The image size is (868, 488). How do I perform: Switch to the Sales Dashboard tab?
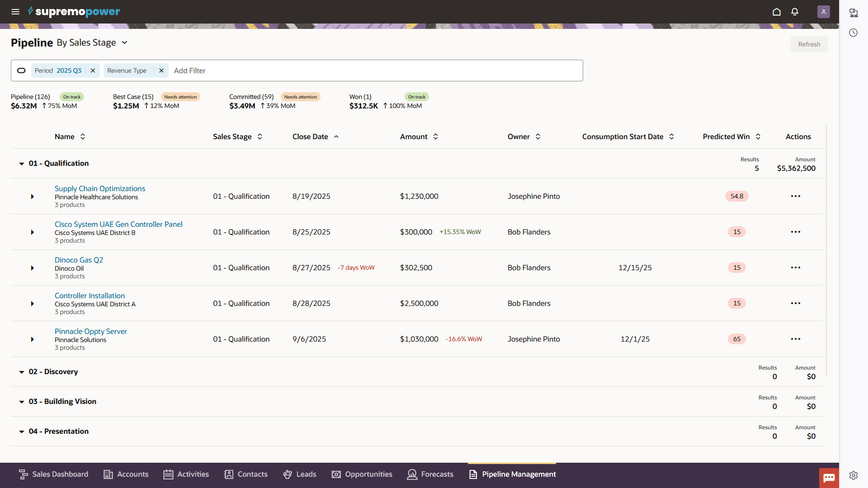tap(53, 474)
